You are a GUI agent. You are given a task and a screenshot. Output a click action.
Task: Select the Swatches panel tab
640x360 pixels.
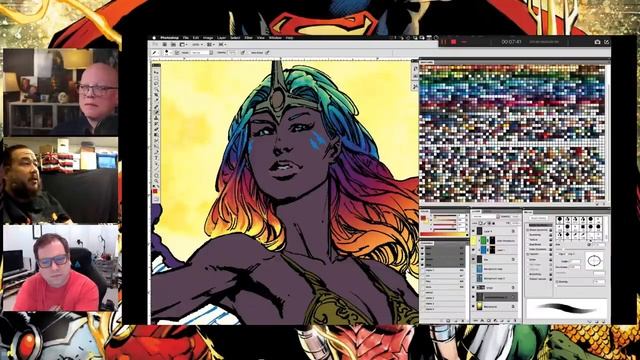coord(427,62)
